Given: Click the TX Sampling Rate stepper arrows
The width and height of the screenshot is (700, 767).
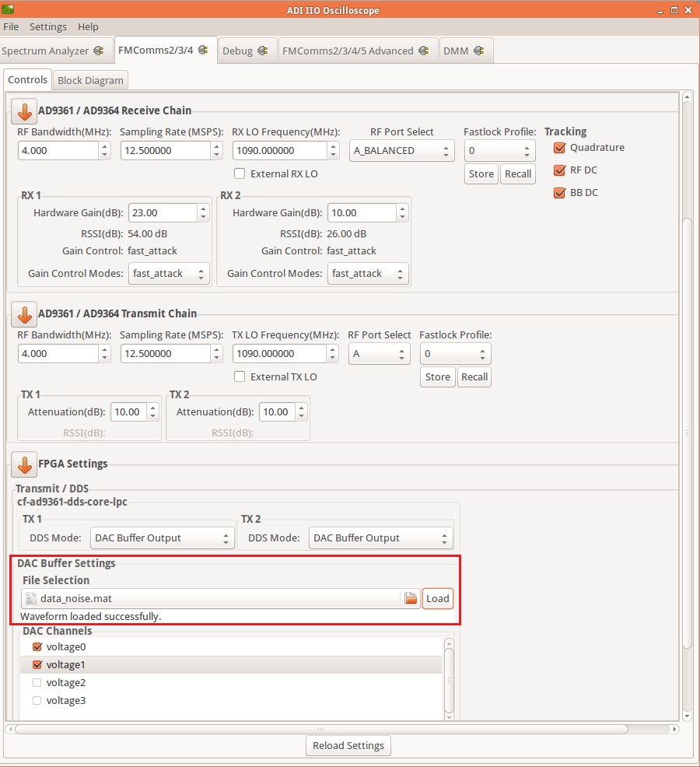Looking at the screenshot, I should [x=217, y=354].
